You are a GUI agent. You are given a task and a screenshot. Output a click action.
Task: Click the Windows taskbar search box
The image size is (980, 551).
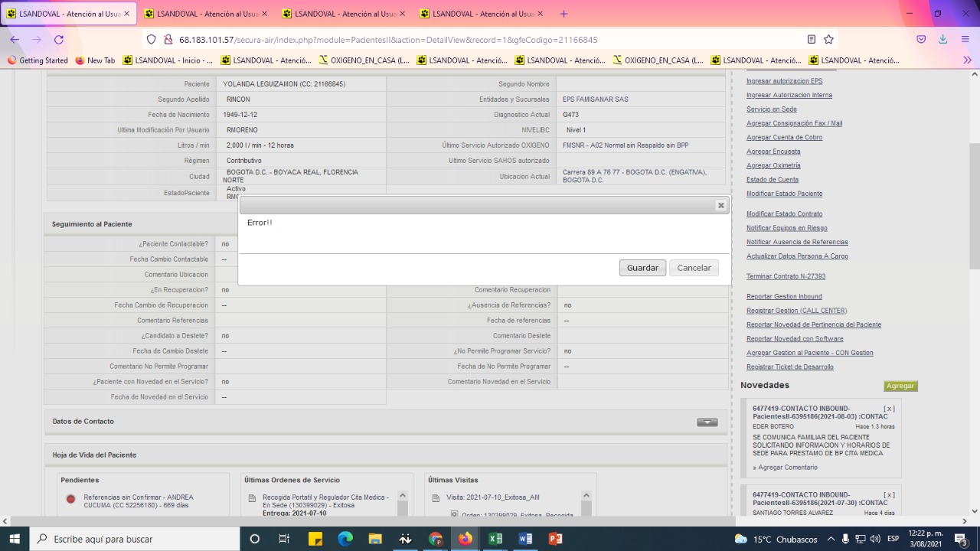pos(135,539)
